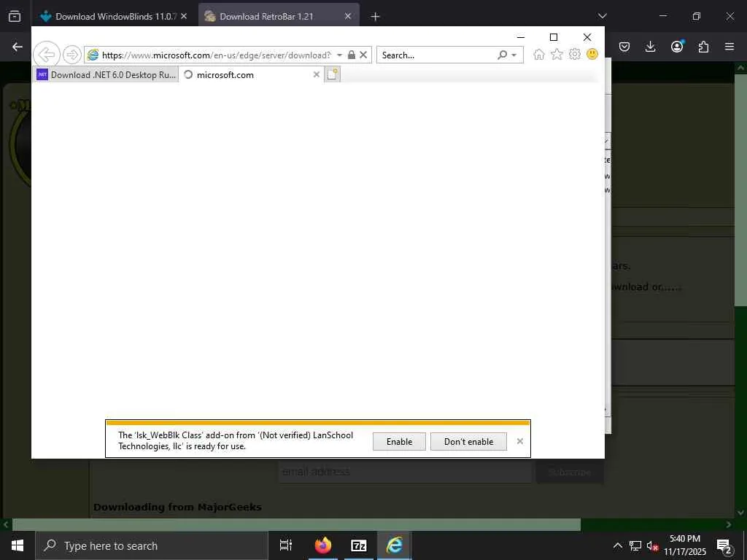Image resolution: width=747 pixels, height=560 pixels.
Task: Go forward in Internet Explorer
Action: (72, 55)
